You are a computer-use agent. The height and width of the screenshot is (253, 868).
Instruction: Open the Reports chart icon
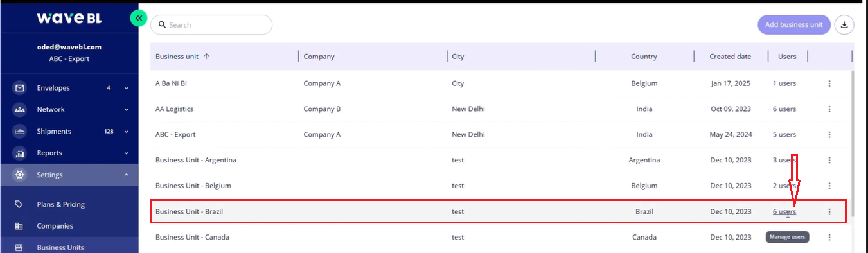pos(20,153)
